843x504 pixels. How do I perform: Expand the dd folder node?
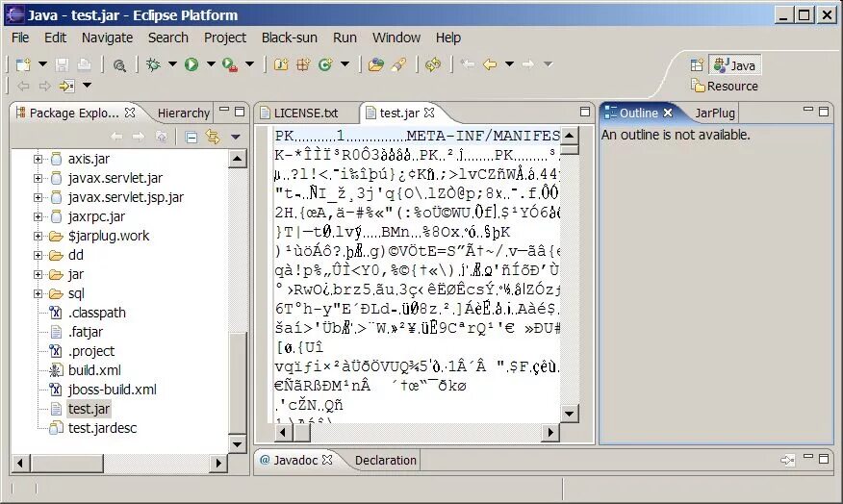(38, 255)
